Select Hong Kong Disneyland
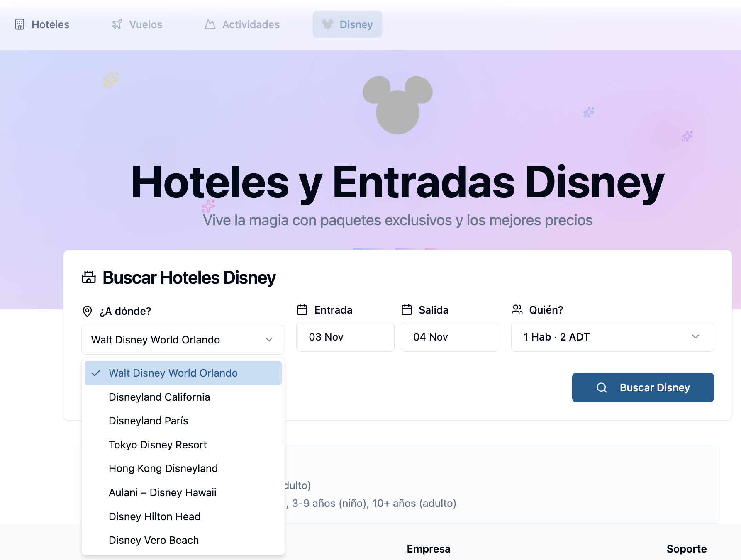Screen dimensions: 741x560 tap(183, 468)
